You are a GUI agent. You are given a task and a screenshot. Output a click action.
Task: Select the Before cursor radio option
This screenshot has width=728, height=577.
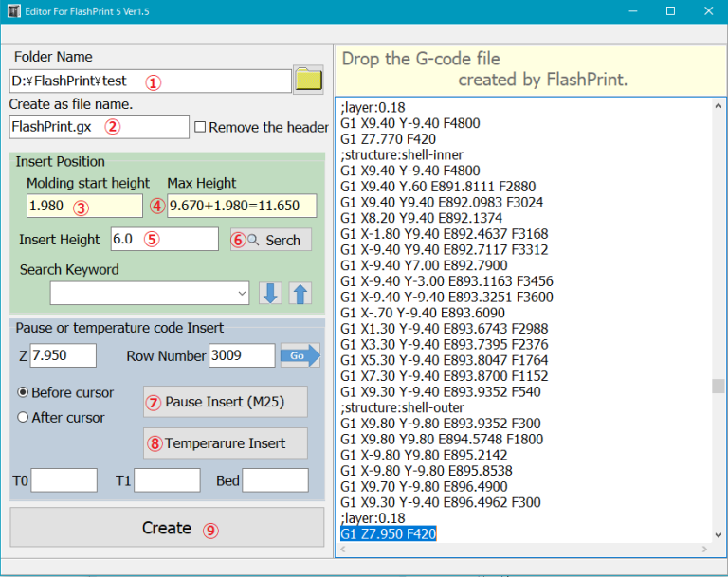click(x=23, y=392)
